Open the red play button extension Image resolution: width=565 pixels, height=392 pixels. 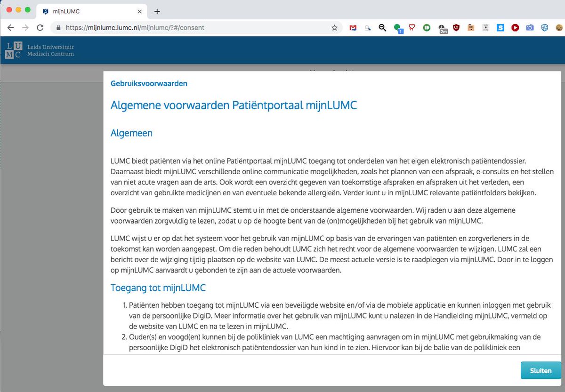pos(515,28)
